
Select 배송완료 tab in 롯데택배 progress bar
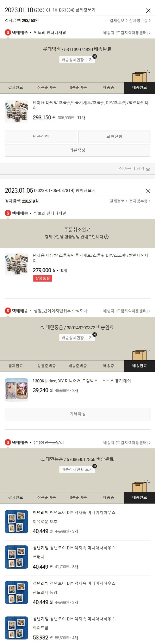139,88
